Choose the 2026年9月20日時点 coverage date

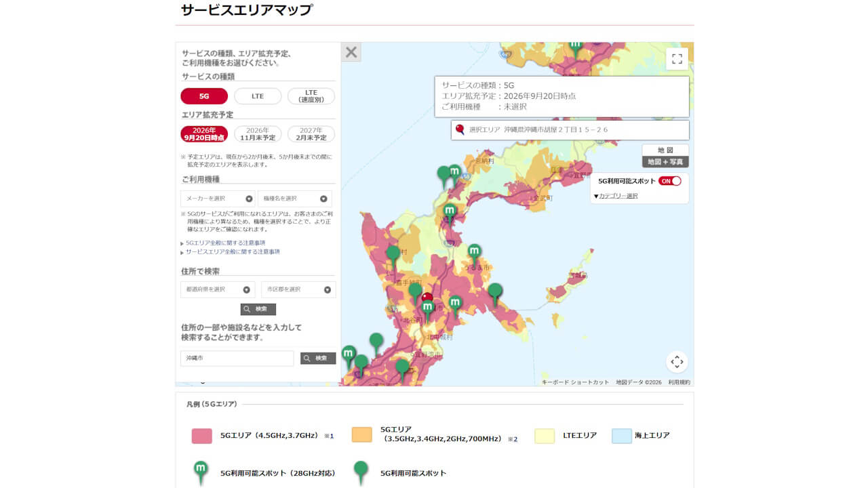tap(204, 134)
